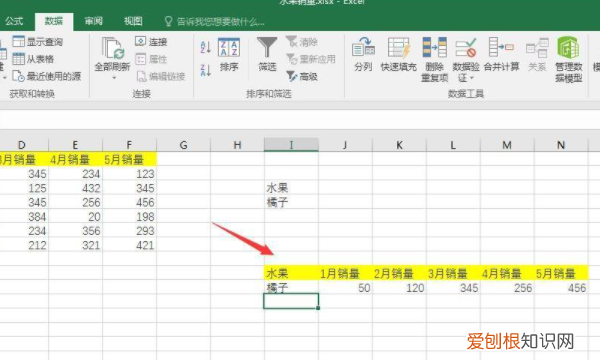Click the formula bar input area
Image resolution: width=600 pixels, height=360 pixels.
coord(300,120)
